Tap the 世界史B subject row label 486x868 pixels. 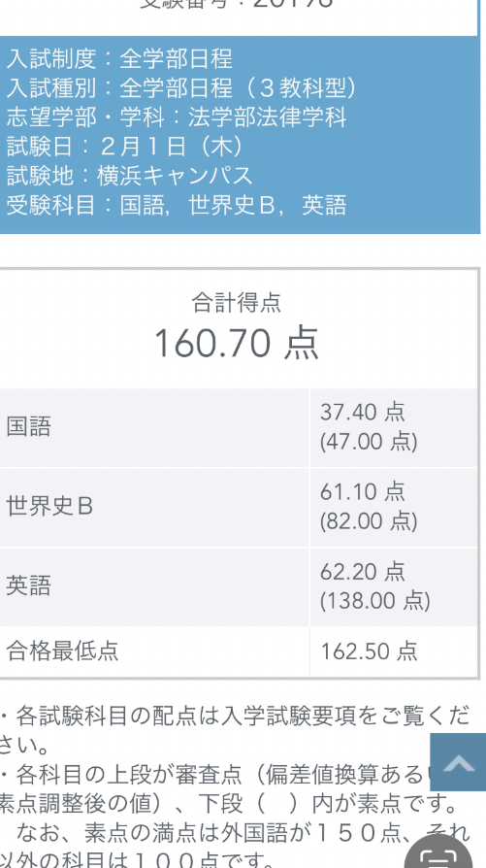click(49, 507)
